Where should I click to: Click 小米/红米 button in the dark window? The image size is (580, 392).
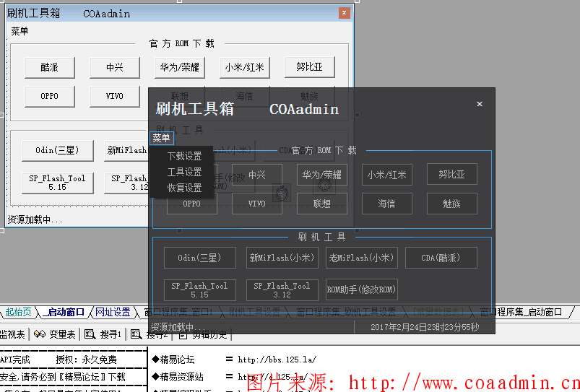pos(387,175)
